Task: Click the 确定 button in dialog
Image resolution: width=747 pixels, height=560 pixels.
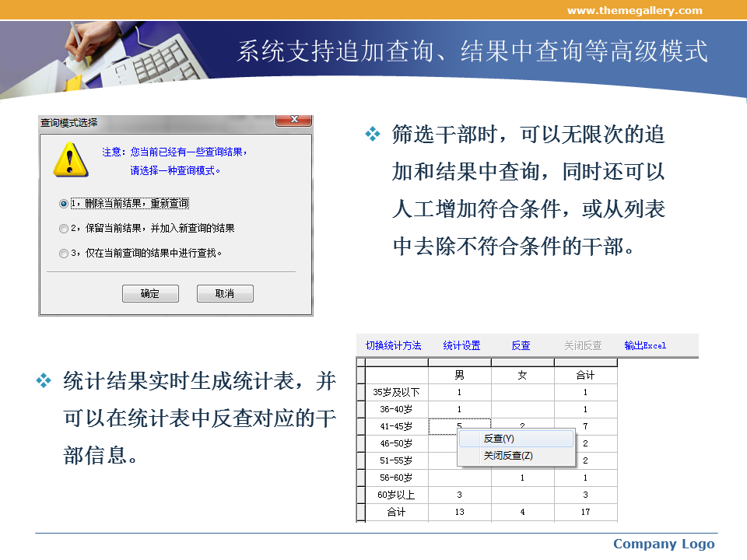Action: 150,293
